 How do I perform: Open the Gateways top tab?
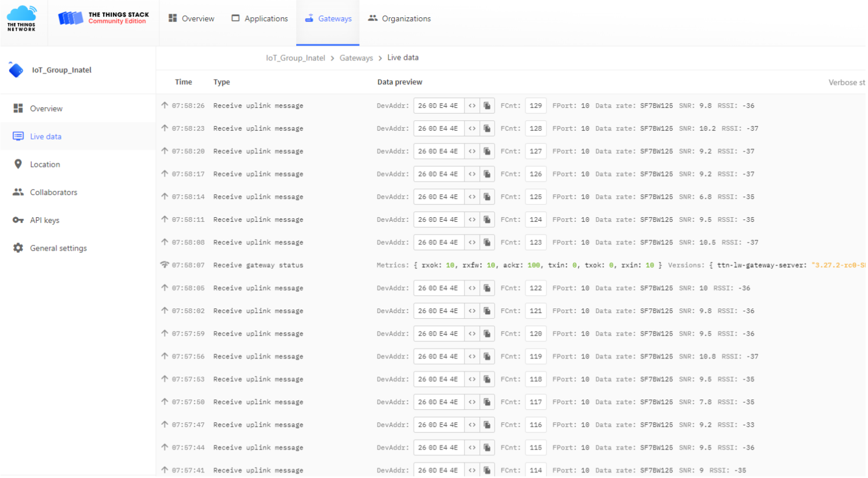(x=328, y=18)
